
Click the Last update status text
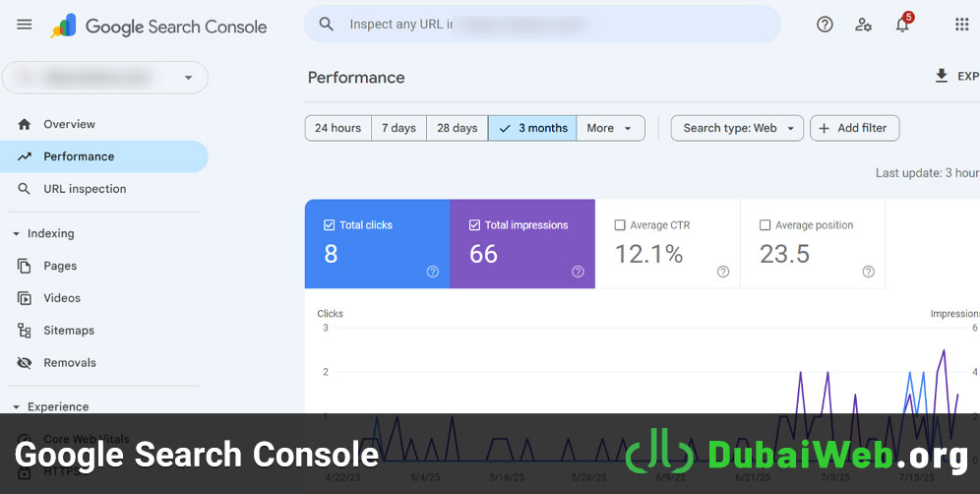tap(928, 173)
